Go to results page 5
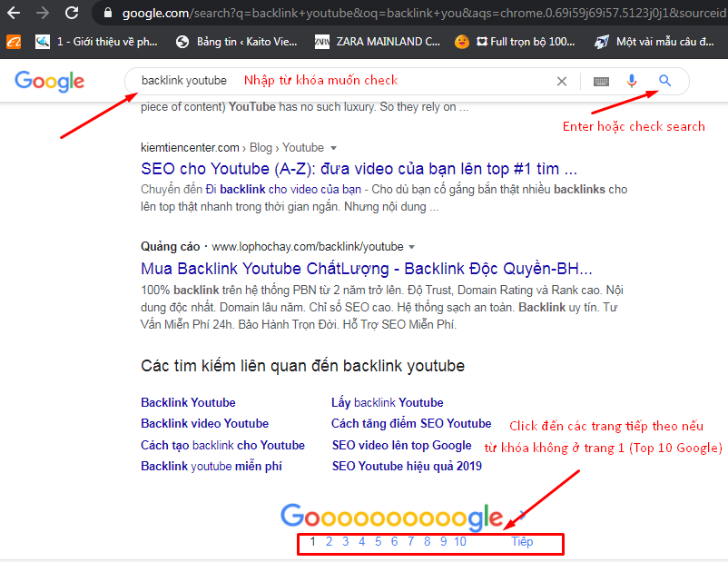The width and height of the screenshot is (728, 562). (378, 541)
